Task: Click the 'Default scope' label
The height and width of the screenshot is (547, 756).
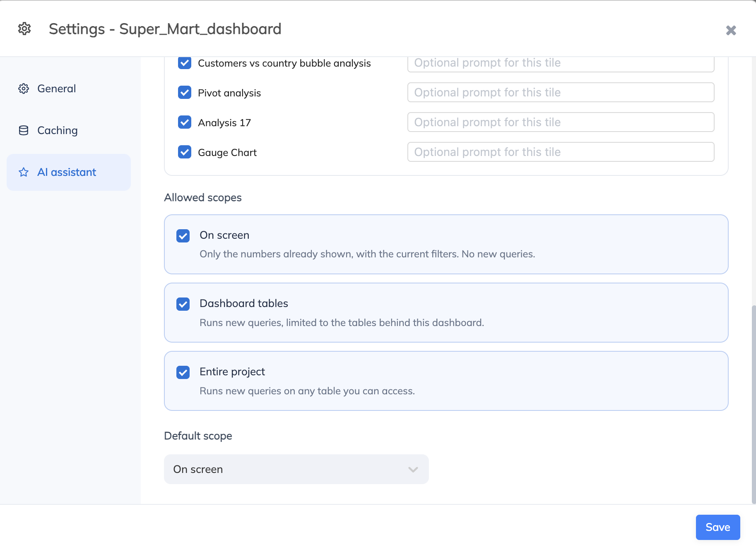Action: click(x=198, y=436)
